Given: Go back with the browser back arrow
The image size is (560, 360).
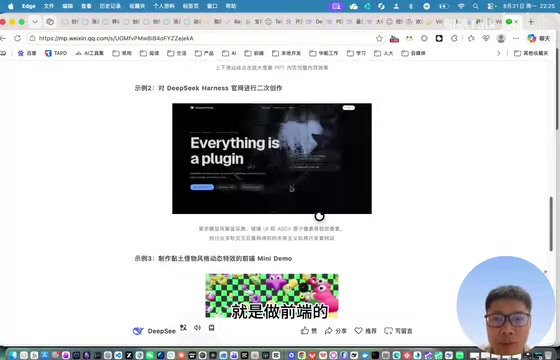Looking at the screenshot, I should (4, 38).
